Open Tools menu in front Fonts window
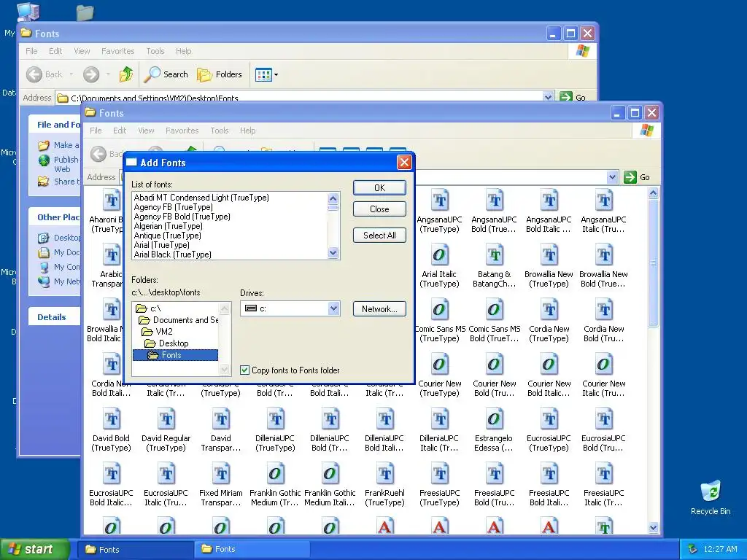The height and width of the screenshot is (560, 747). click(x=220, y=131)
